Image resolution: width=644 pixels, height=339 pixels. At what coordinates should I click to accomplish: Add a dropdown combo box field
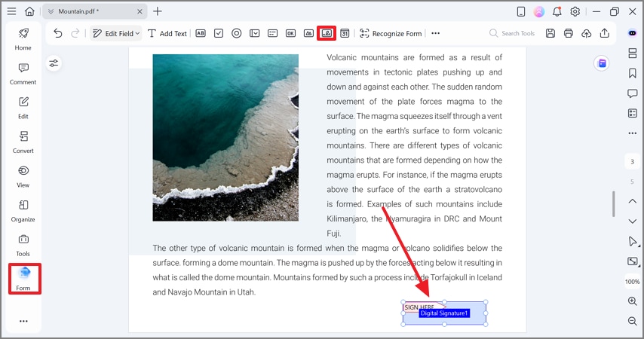[x=255, y=33]
